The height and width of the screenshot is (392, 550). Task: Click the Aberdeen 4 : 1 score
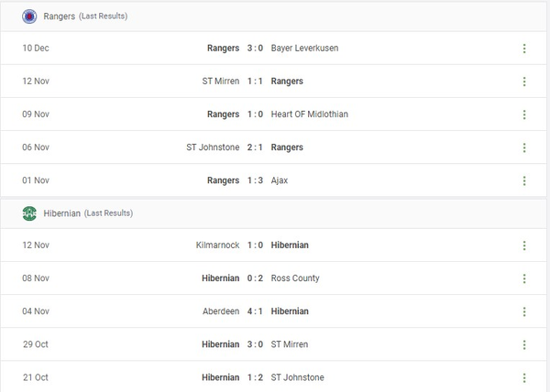pos(255,311)
